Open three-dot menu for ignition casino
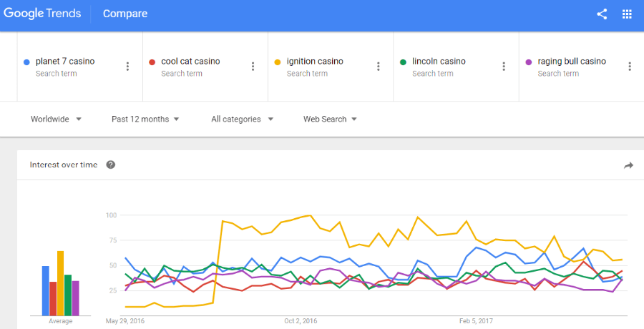The height and width of the screenshot is (329, 644). 379,67
